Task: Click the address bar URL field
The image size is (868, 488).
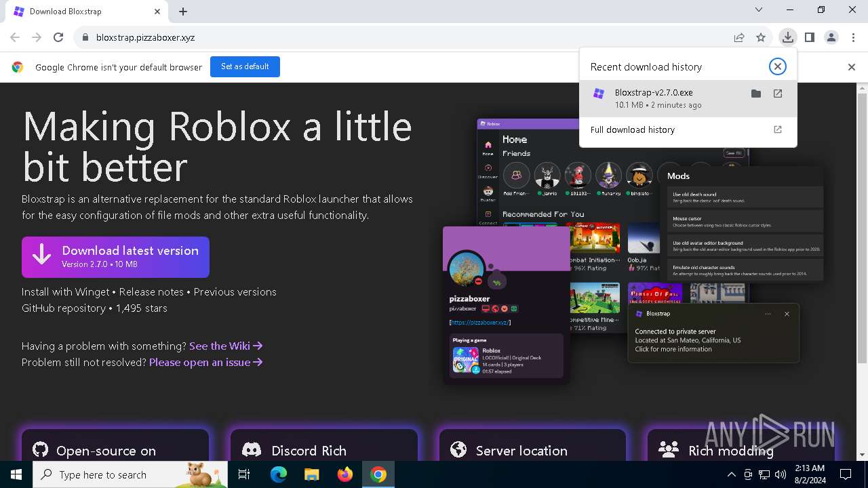Action: click(x=407, y=37)
